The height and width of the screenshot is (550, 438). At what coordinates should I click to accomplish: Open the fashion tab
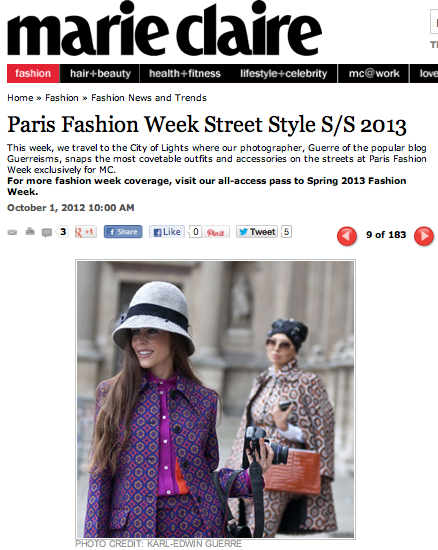(33, 73)
